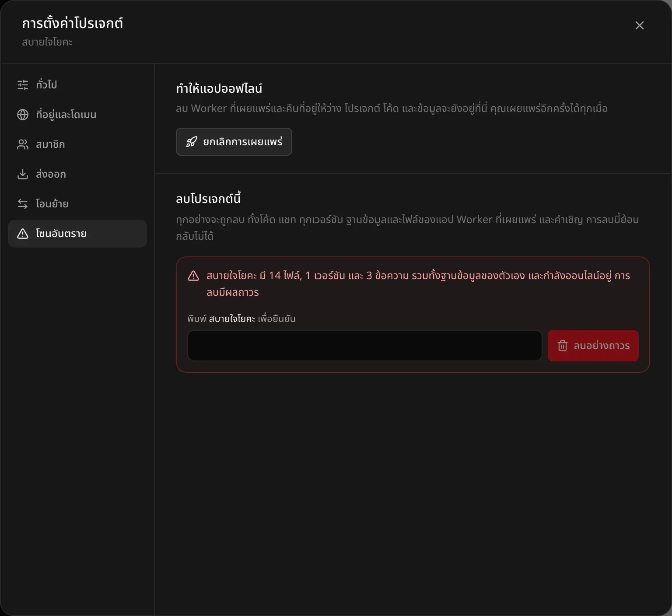Select the โซนอันตราย tab

pos(77,234)
